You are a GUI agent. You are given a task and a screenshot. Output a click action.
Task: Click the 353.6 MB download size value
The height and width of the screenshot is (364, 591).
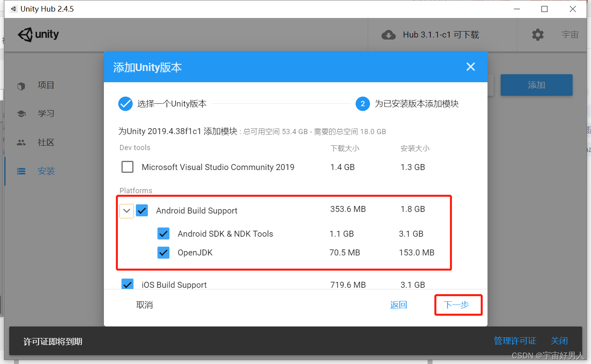348,209
